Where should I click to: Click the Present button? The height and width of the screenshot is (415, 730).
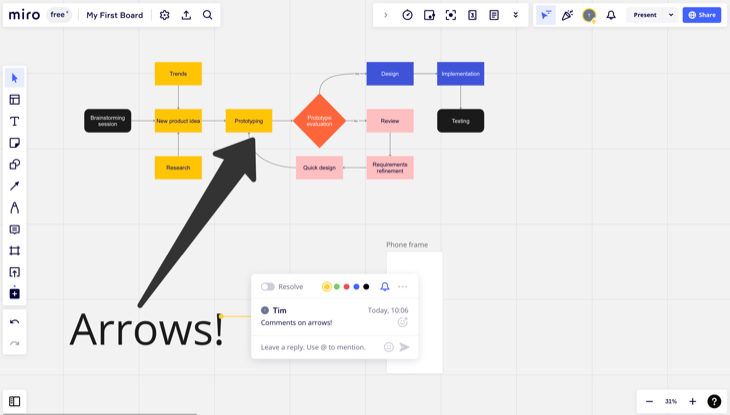point(645,15)
